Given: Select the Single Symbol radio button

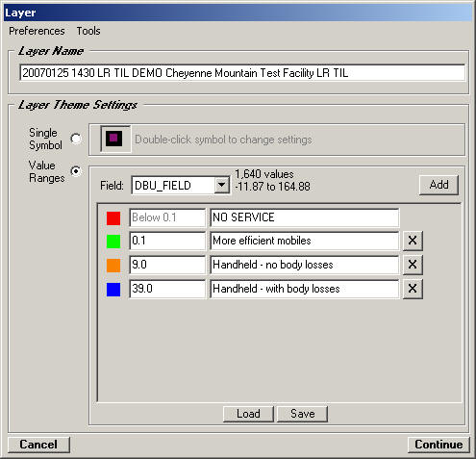Looking at the screenshot, I should click(x=76, y=139).
